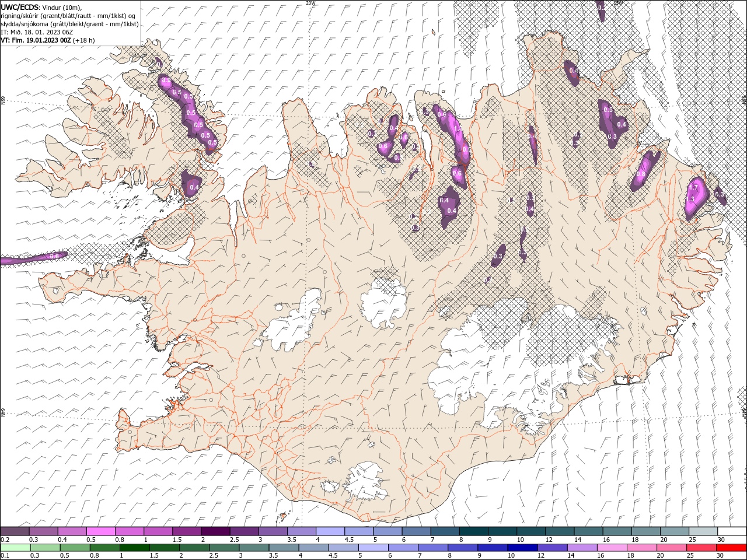Click the pale green 0.1 swatch in rain legend
The height and width of the screenshot is (560, 747).
15,548
